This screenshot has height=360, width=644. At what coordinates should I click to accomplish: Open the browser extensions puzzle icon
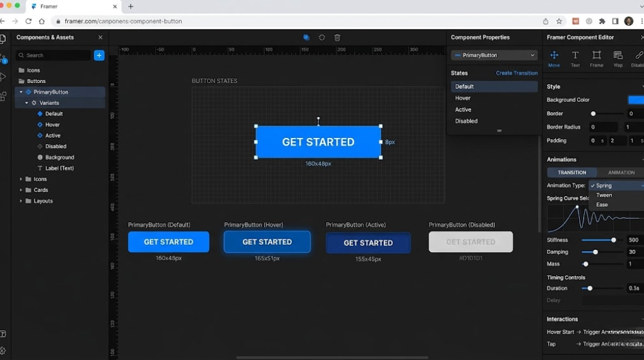coord(602,21)
